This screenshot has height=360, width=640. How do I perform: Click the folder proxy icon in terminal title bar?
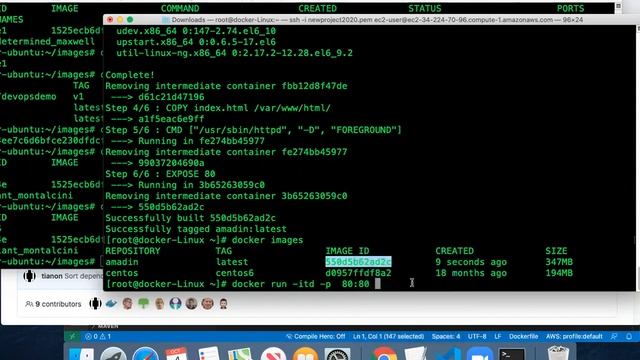point(165,20)
